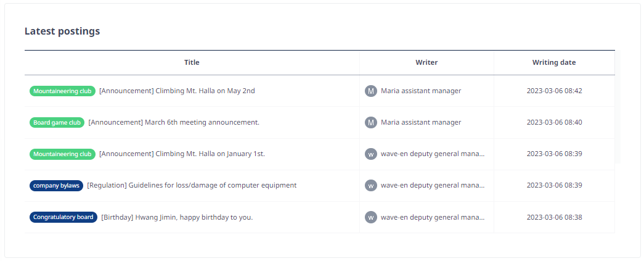
Task: Select the Board game club tag
Action: 57,123
